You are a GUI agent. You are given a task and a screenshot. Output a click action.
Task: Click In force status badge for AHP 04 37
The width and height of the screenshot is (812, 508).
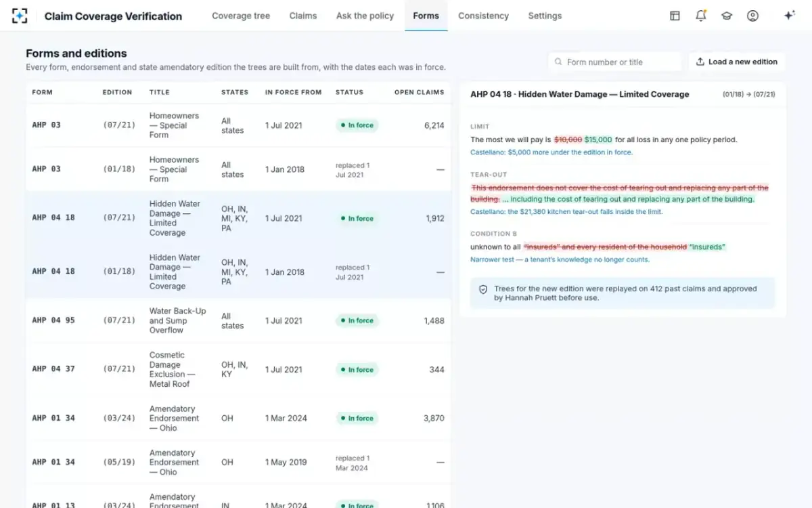[357, 369]
